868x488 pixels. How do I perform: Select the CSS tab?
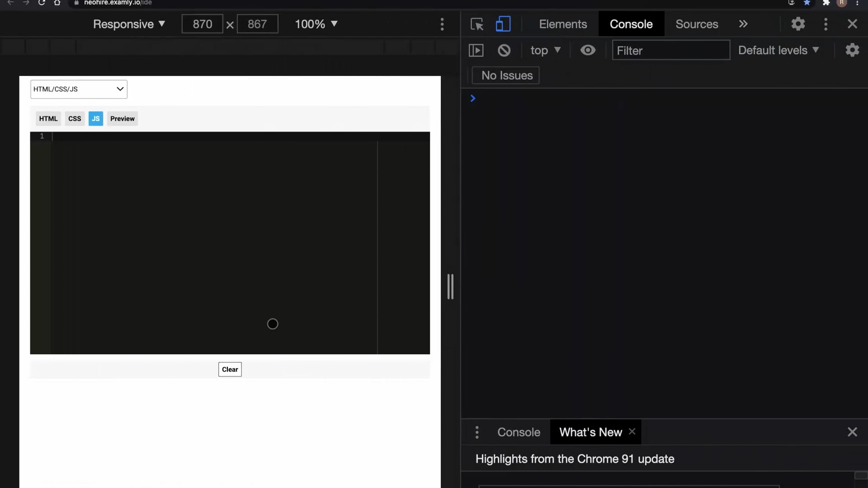(75, 118)
